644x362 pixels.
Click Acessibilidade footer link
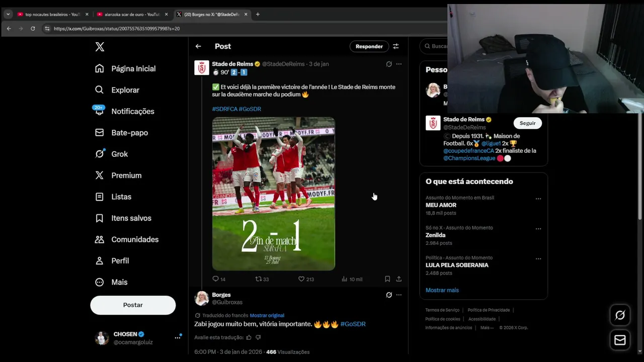click(482, 319)
